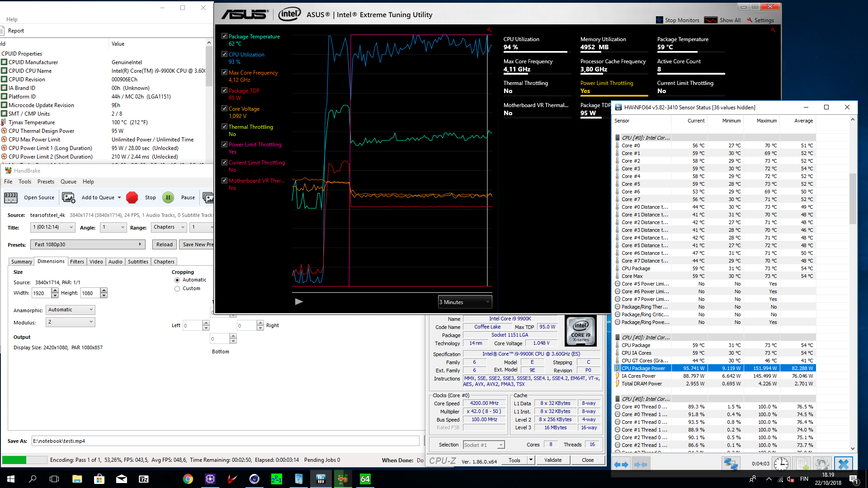The width and height of the screenshot is (868, 488).
Task: Open the Range Chapters dropdown
Action: click(x=169, y=227)
